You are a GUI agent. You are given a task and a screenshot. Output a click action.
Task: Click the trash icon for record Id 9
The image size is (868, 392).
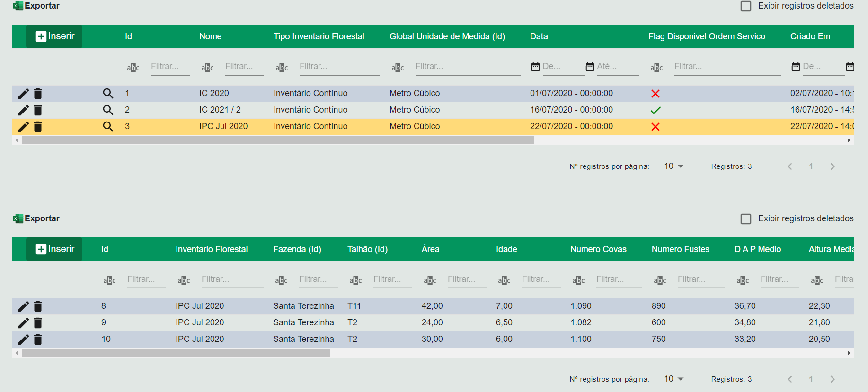click(x=38, y=323)
